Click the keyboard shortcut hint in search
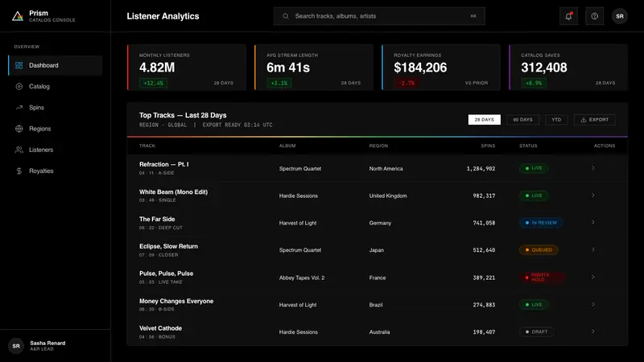The width and height of the screenshot is (644, 362). point(473,16)
